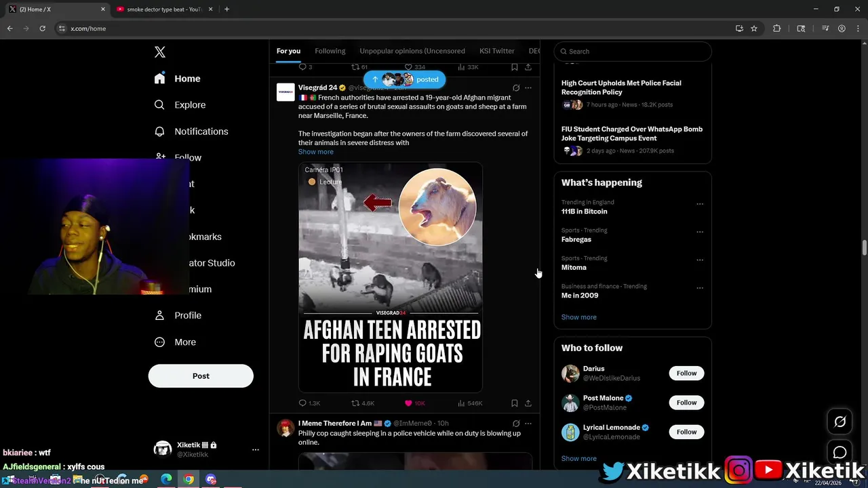Open a new browser tab
Viewport: 868px width, 488px height.
point(226,9)
